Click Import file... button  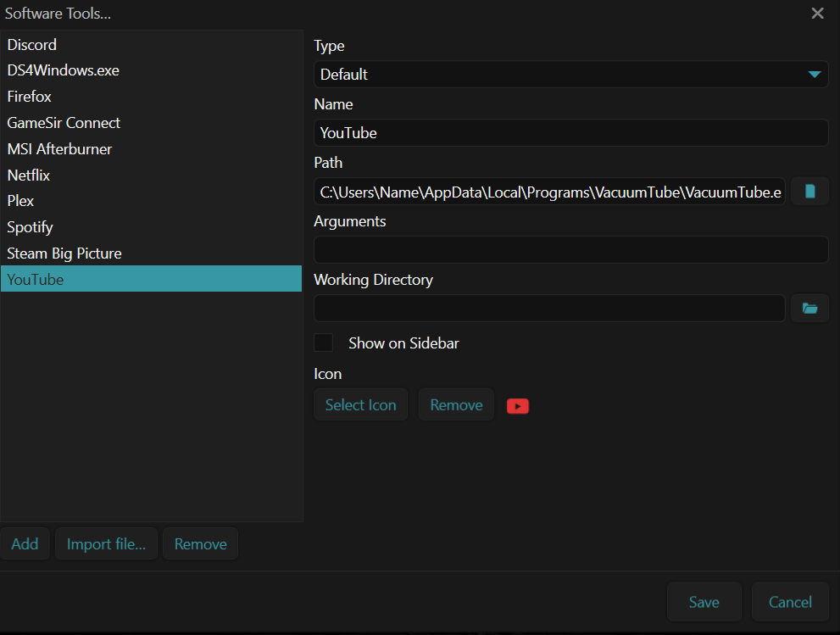[x=106, y=543]
